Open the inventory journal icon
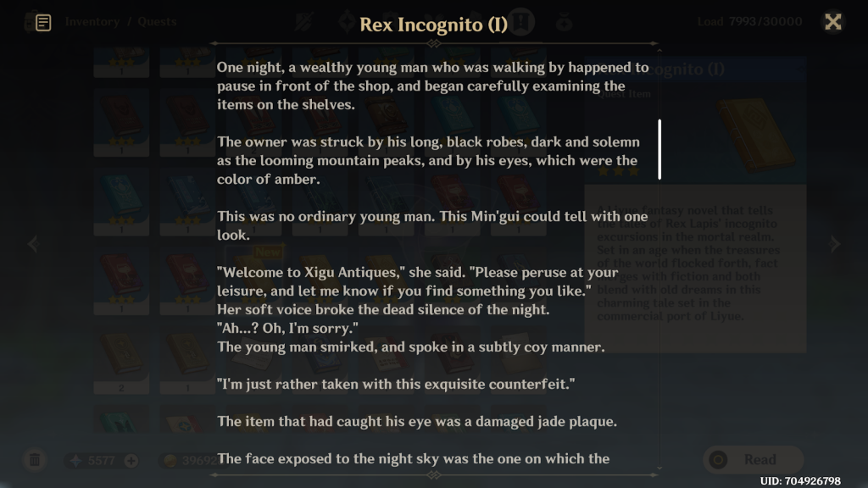 point(43,22)
